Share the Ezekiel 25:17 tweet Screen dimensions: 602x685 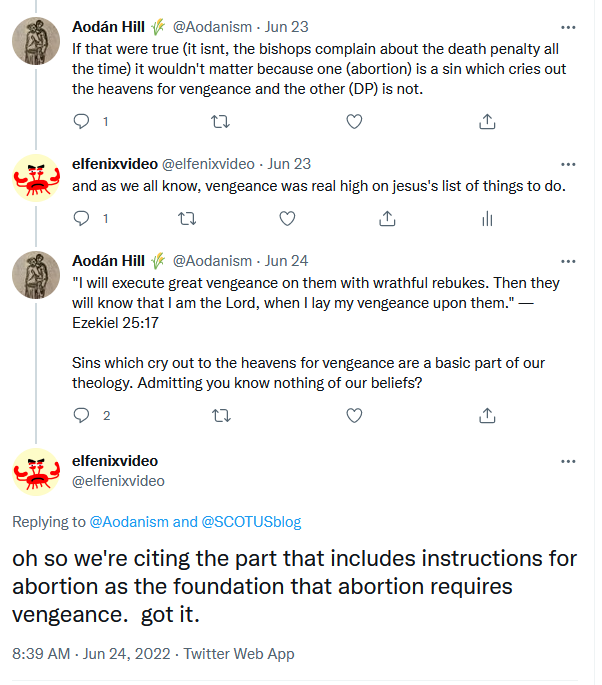pos(487,415)
